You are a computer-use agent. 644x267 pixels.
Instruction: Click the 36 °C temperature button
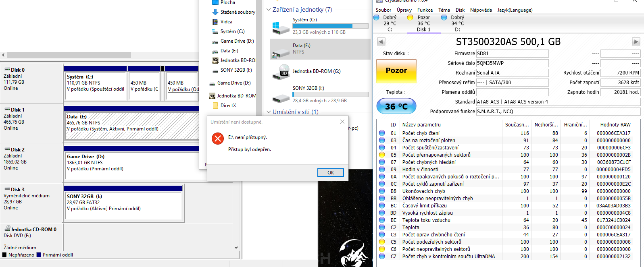click(396, 106)
